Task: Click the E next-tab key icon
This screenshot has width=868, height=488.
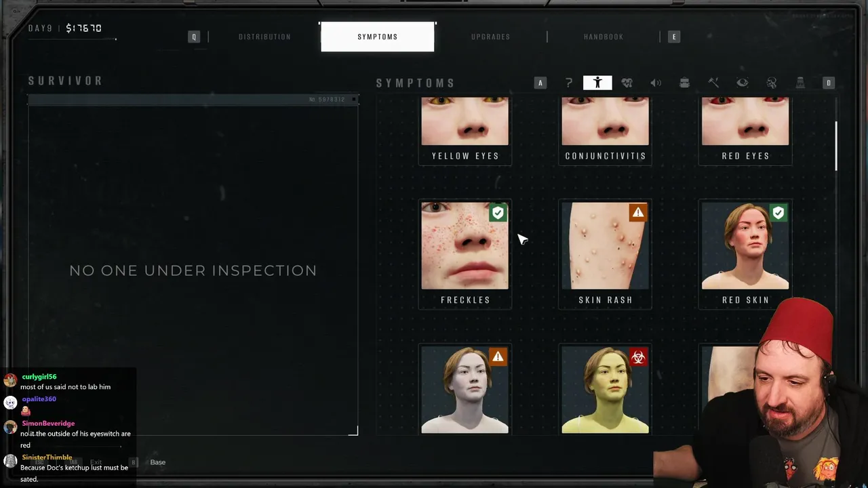Action: click(x=673, y=37)
